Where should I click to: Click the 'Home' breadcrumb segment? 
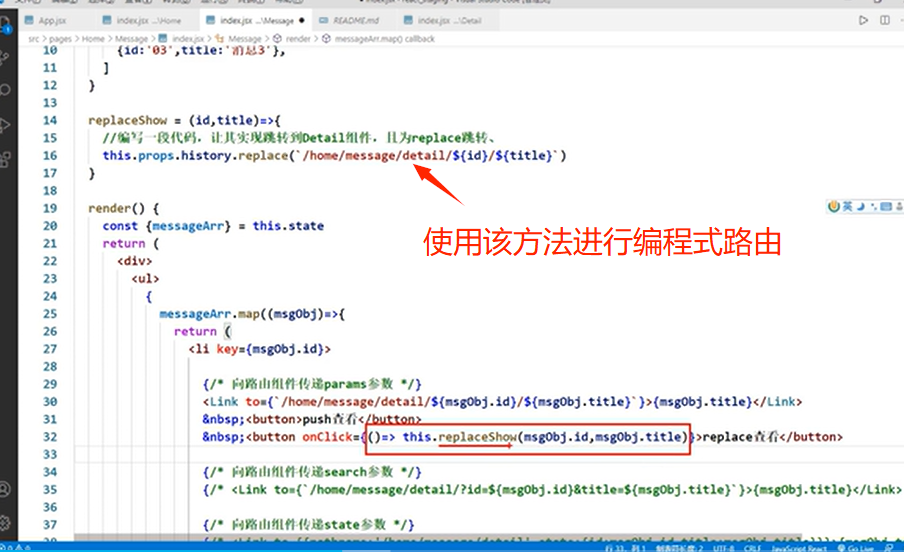[x=93, y=39]
